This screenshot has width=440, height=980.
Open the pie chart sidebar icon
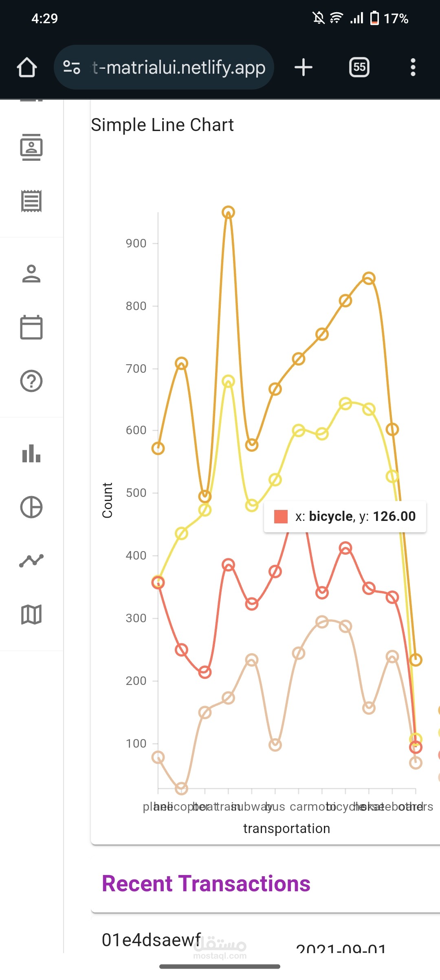click(x=31, y=507)
